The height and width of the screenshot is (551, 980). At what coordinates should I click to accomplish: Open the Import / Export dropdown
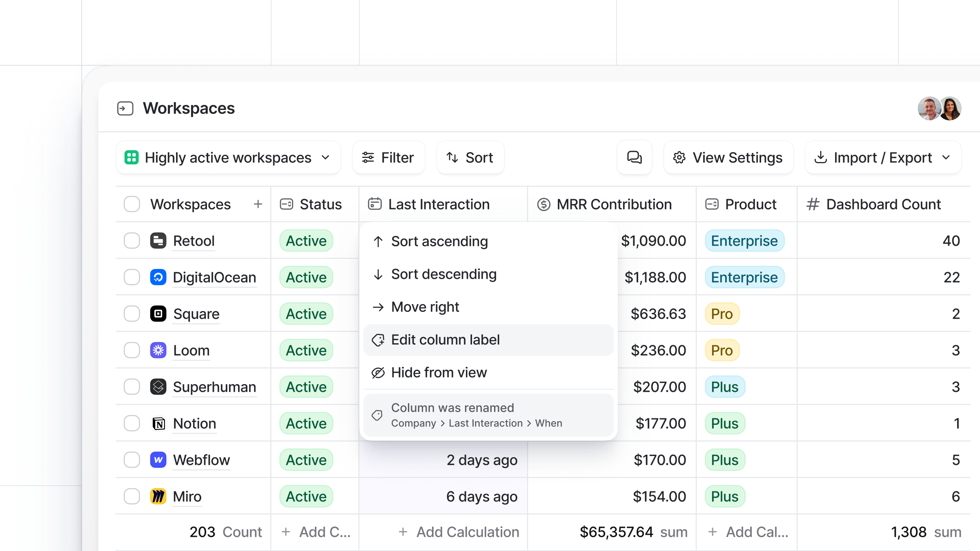(883, 158)
